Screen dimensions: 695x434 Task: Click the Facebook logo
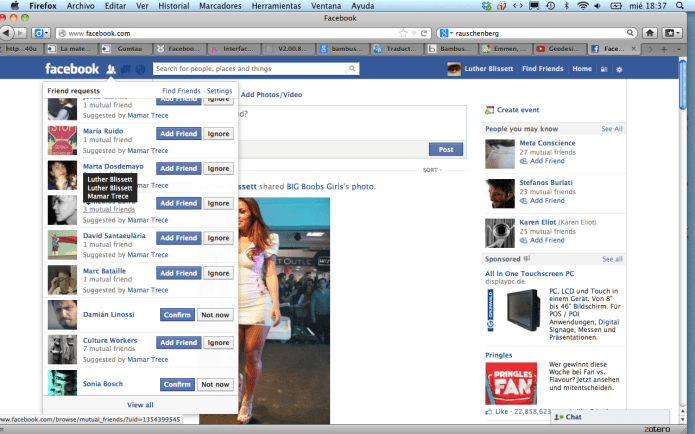[72, 69]
